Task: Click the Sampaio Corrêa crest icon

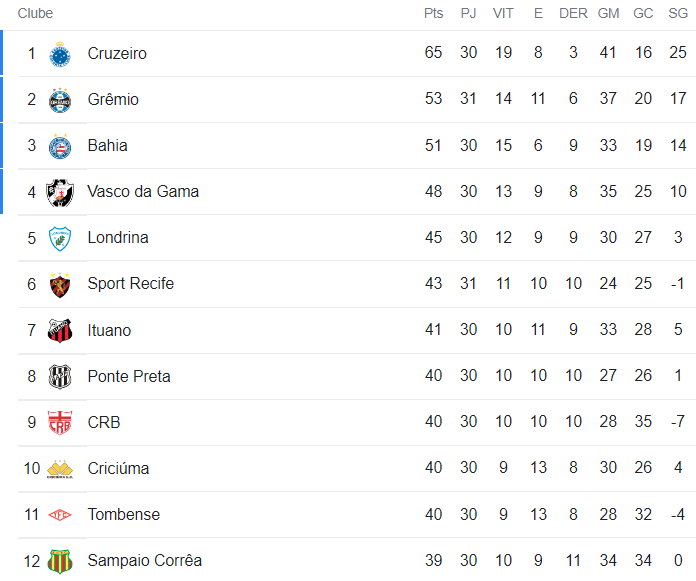Action: (x=60, y=561)
